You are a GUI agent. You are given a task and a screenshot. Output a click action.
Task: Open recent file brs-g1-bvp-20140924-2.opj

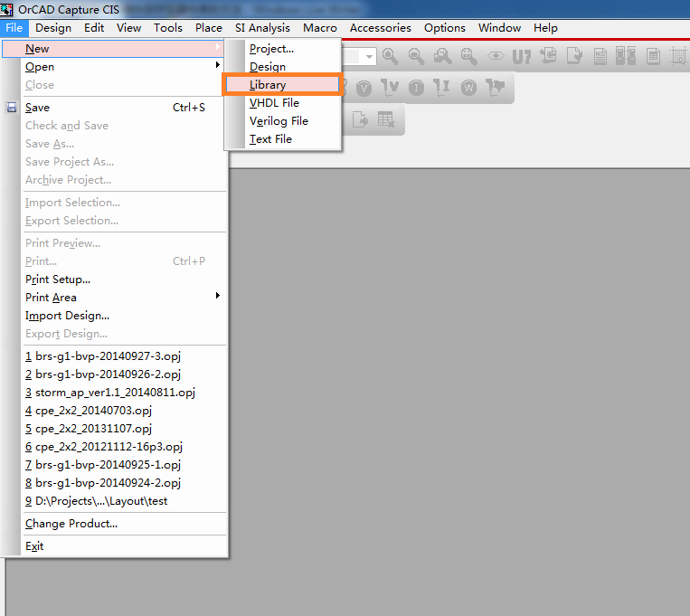pos(115,483)
